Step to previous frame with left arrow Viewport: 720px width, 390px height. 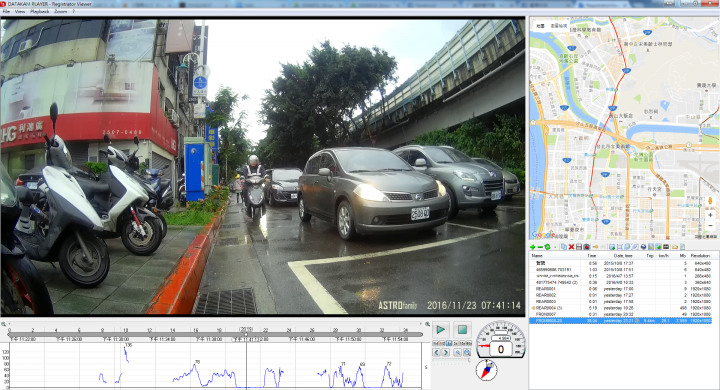[436, 352]
